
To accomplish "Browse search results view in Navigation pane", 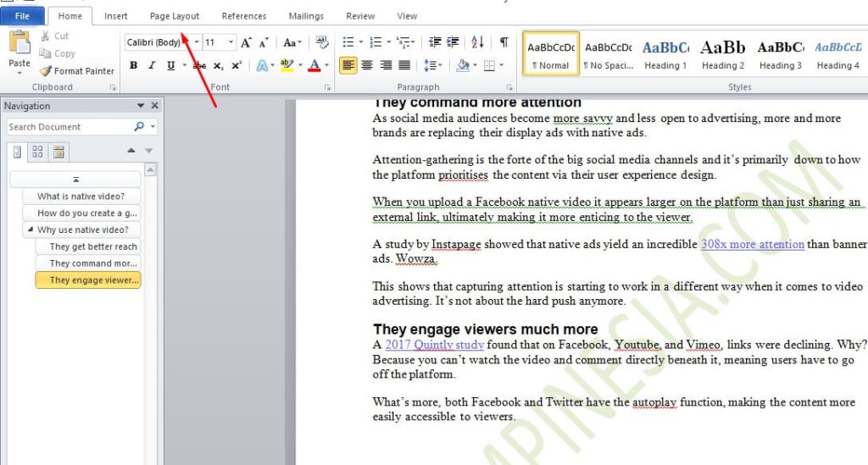I will coord(58,152).
